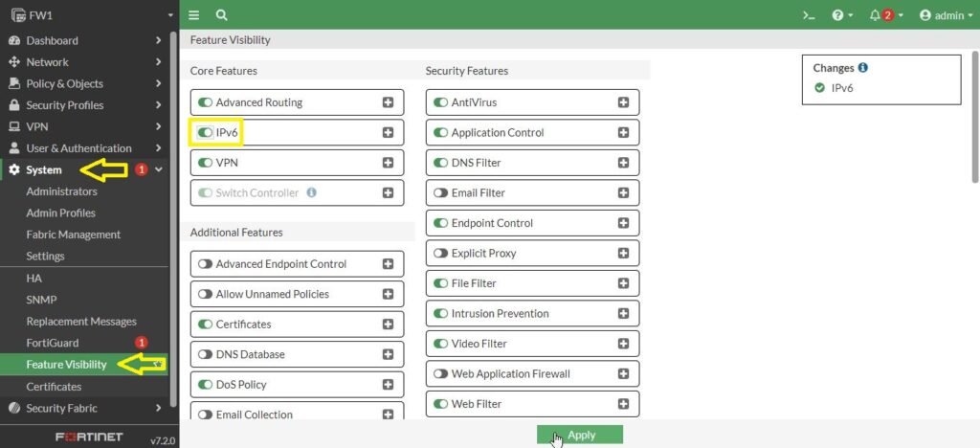This screenshot has height=448, width=980.
Task: Open the Certificates sidebar link
Action: coord(54,387)
